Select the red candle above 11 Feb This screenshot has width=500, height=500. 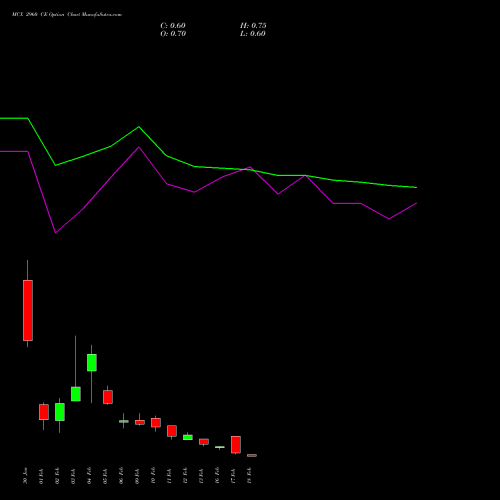point(172,431)
